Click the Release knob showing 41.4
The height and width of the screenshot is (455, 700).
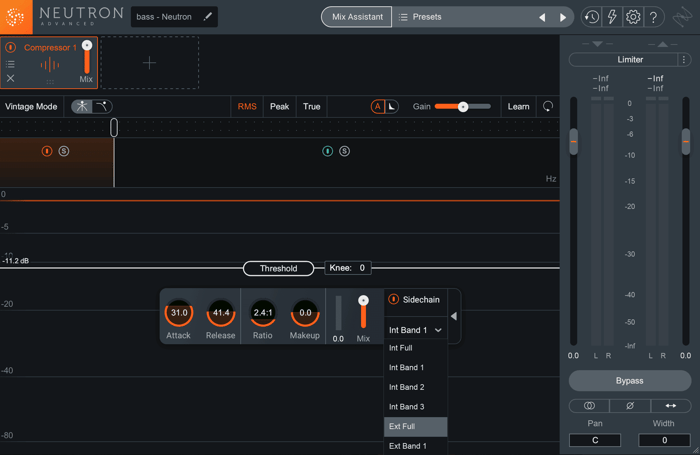[x=221, y=313]
